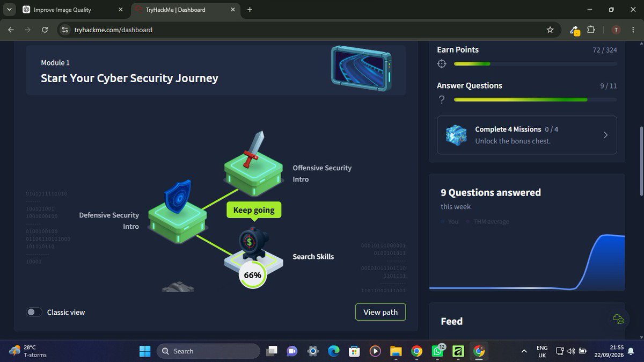This screenshot has width=644, height=362.
Task: Select the TryHackMe Dashboard tab
Action: (x=184, y=9)
